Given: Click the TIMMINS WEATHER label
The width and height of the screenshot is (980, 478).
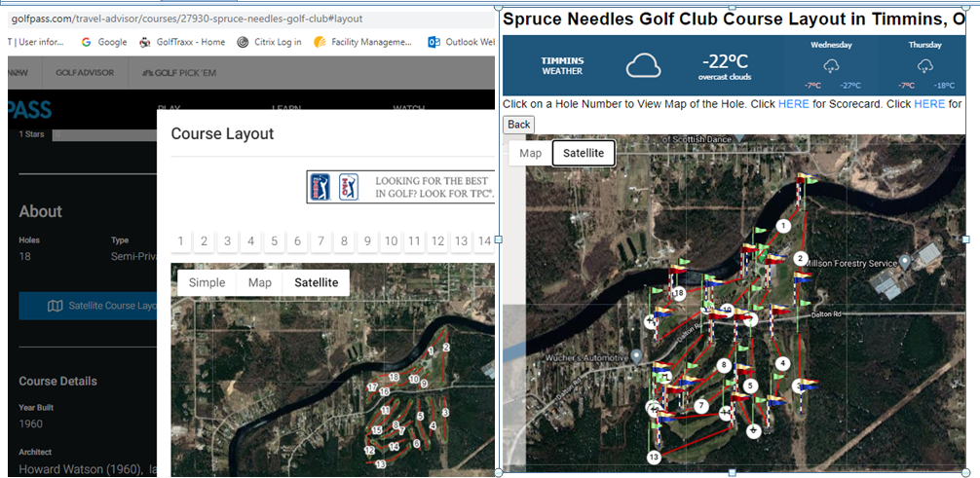Looking at the screenshot, I should [x=562, y=65].
